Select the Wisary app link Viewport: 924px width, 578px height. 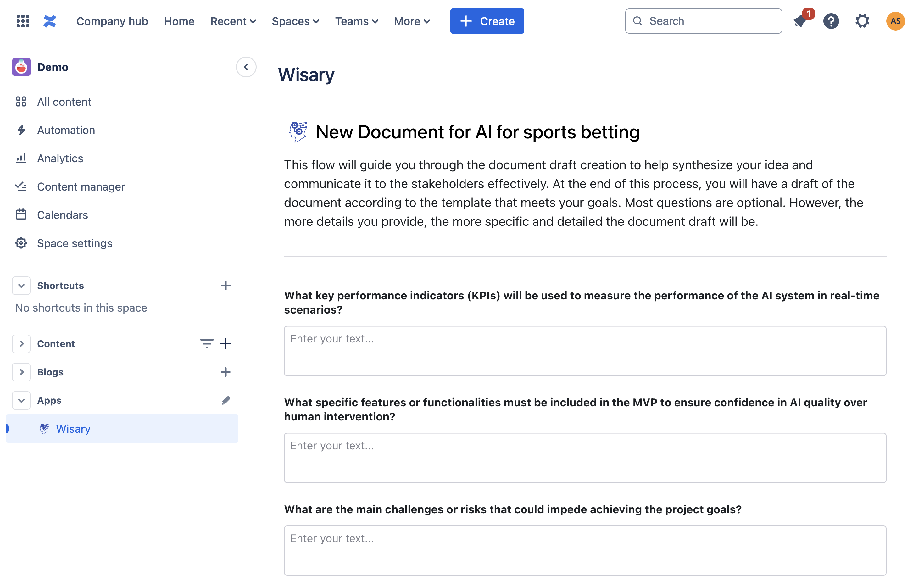tap(73, 429)
